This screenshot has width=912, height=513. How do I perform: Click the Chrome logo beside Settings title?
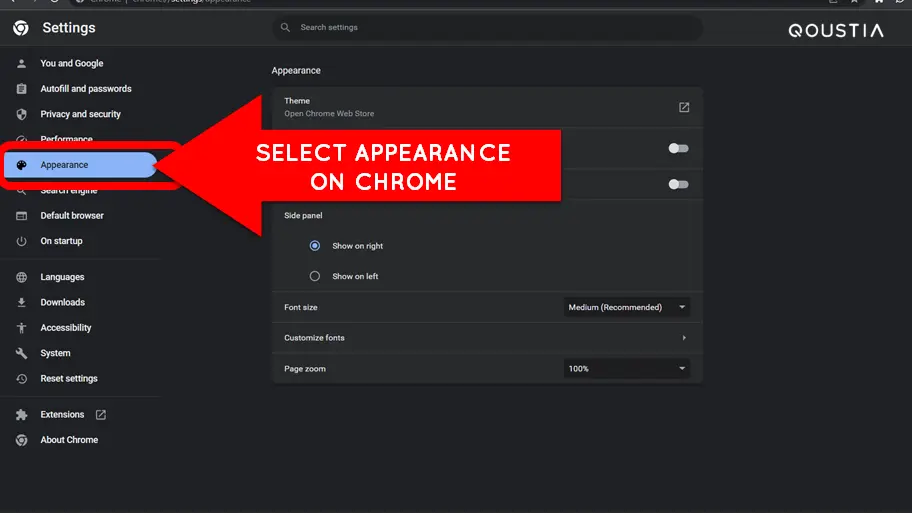point(21,28)
